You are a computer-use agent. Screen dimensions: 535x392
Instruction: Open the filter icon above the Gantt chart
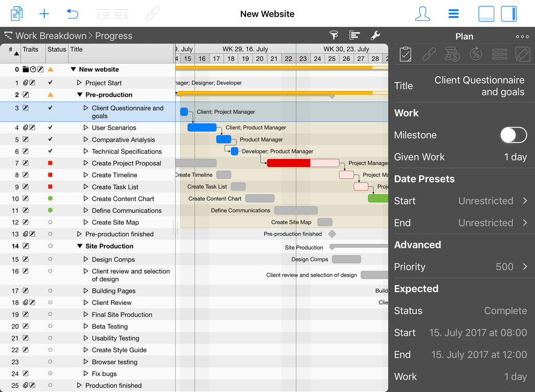click(334, 34)
